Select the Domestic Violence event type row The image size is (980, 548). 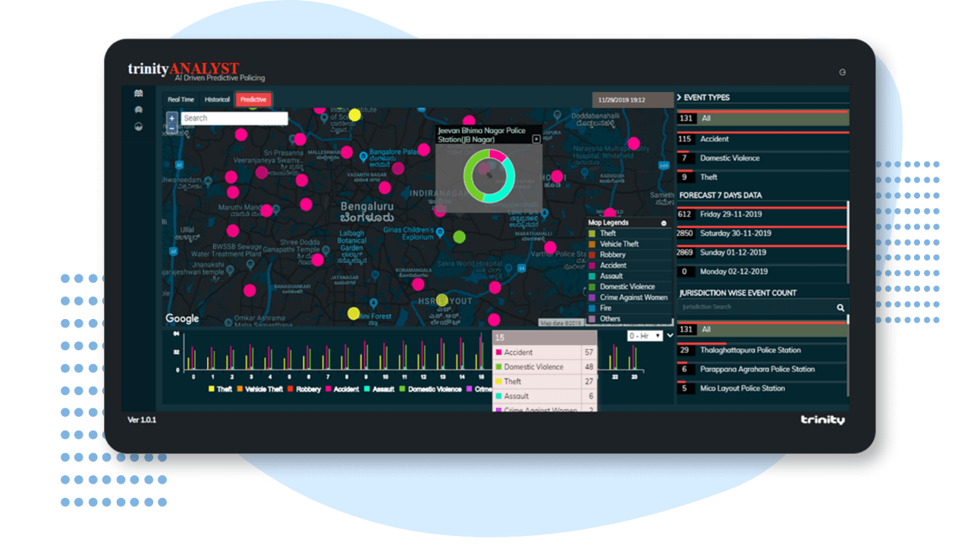(762, 158)
